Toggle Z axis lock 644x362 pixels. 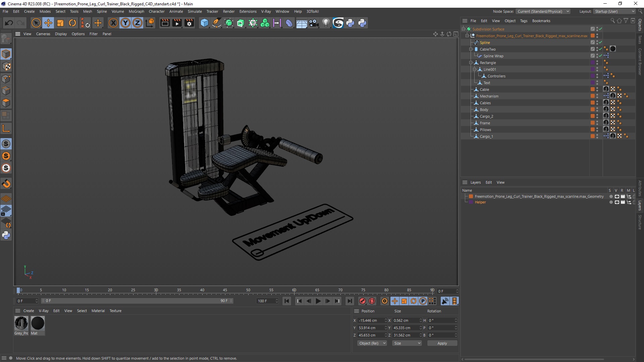pyautogui.click(x=138, y=23)
